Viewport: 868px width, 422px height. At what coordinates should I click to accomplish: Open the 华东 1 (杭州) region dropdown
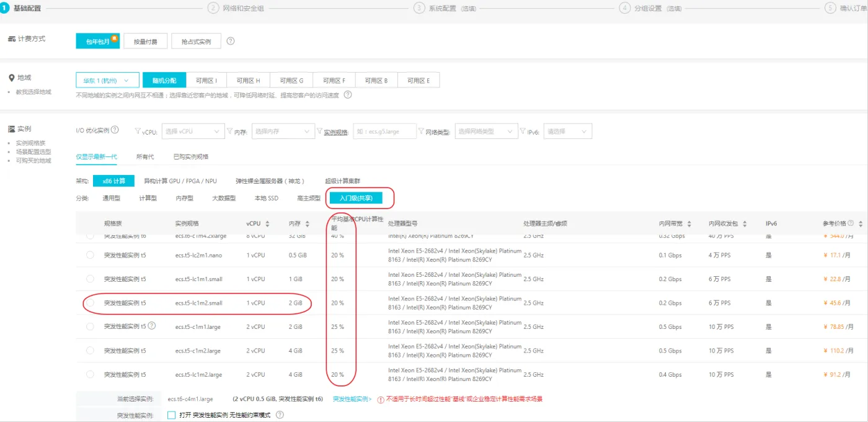coord(107,81)
